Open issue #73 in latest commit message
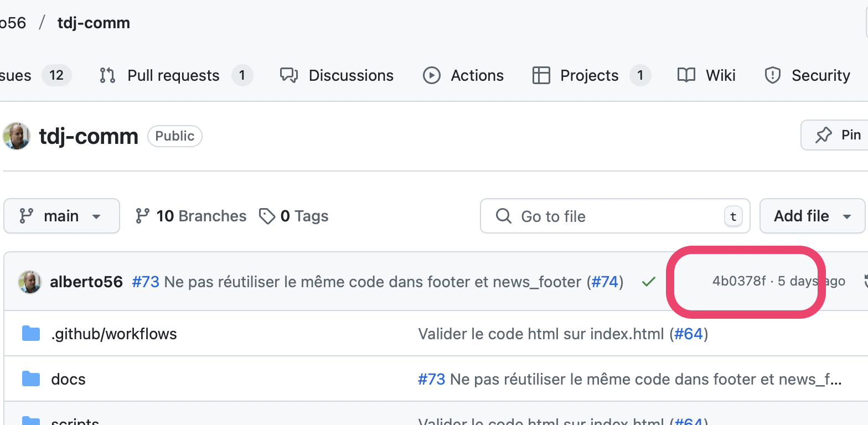 click(x=146, y=282)
